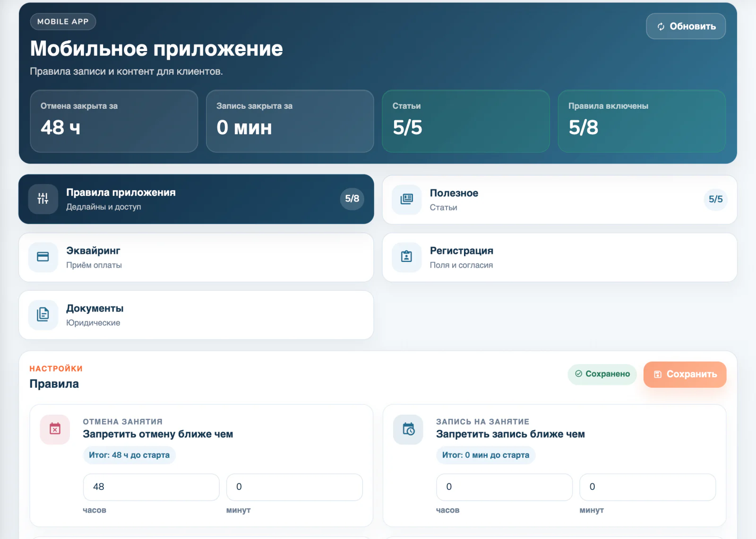This screenshot has width=756, height=539.
Task: Click the Запись закрыта за 0 мин card
Action: tap(290, 121)
